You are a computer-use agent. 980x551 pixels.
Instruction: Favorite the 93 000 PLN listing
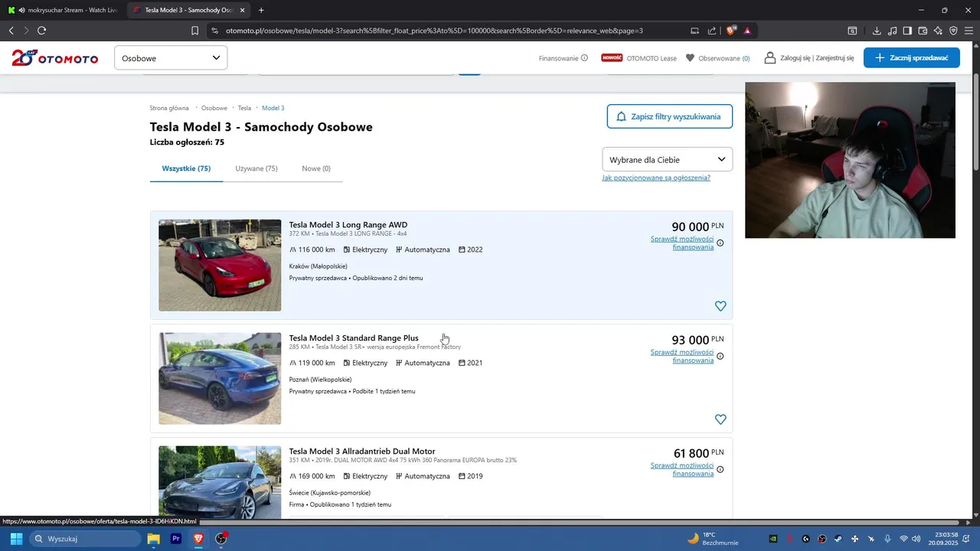pos(720,419)
